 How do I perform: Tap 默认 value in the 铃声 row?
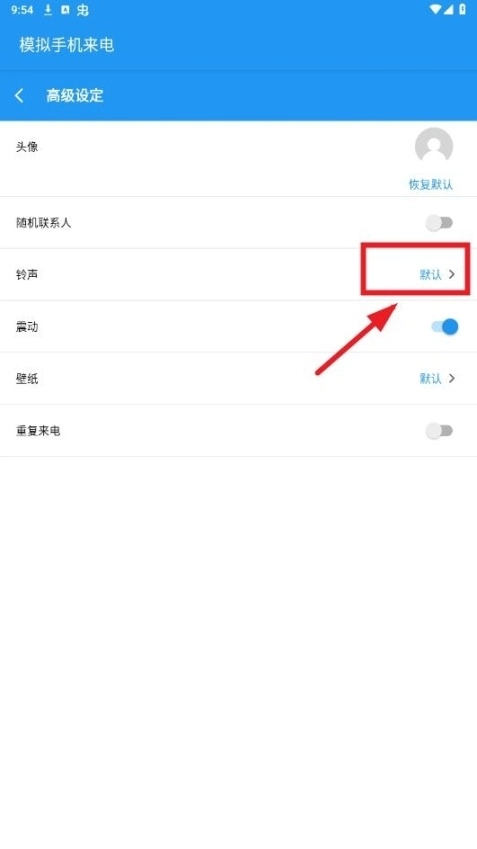[x=430, y=275]
